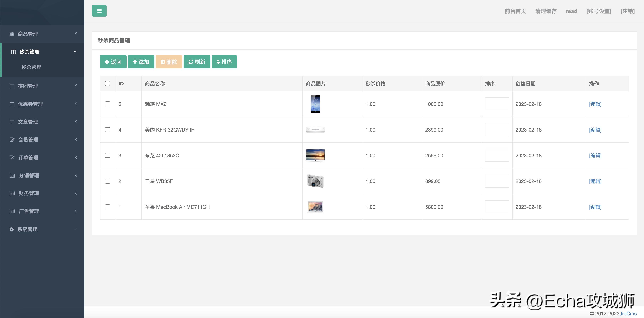Expand the 财务管理 sidebar chevron
The height and width of the screenshot is (318, 644).
coord(76,193)
